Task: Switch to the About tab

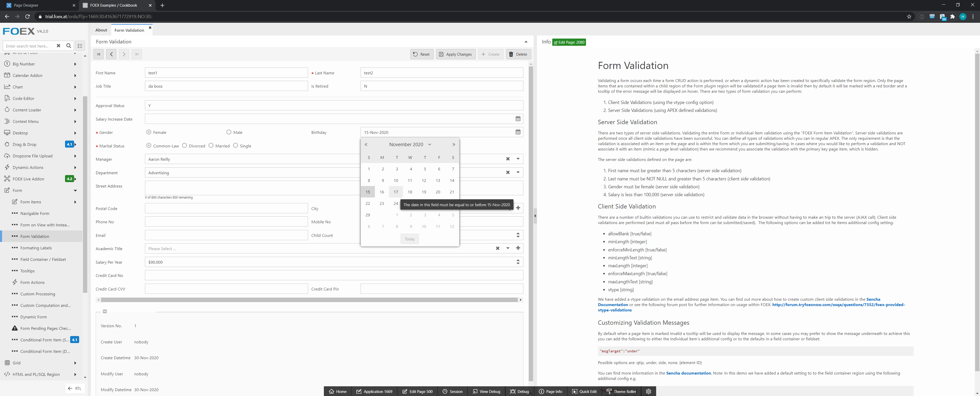Action: click(101, 30)
